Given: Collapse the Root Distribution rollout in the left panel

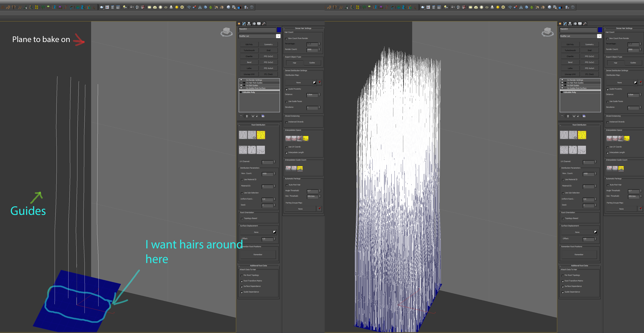Looking at the screenshot, I should click(239, 125).
